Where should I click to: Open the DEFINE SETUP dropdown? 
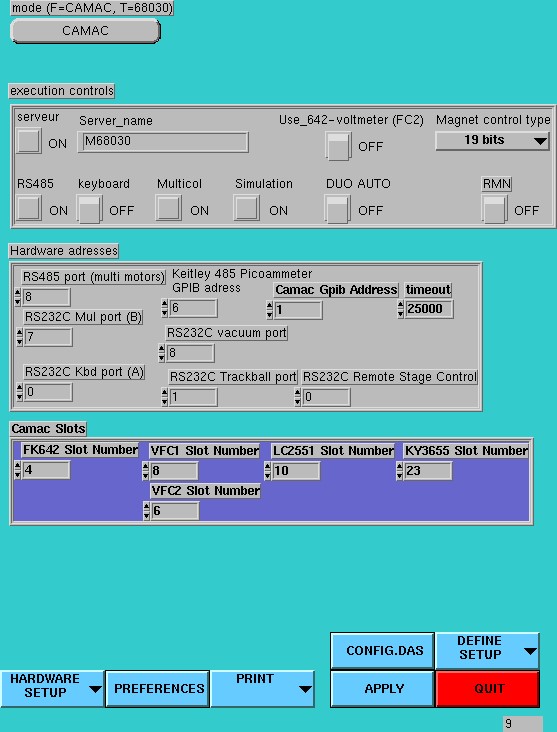(x=487, y=650)
